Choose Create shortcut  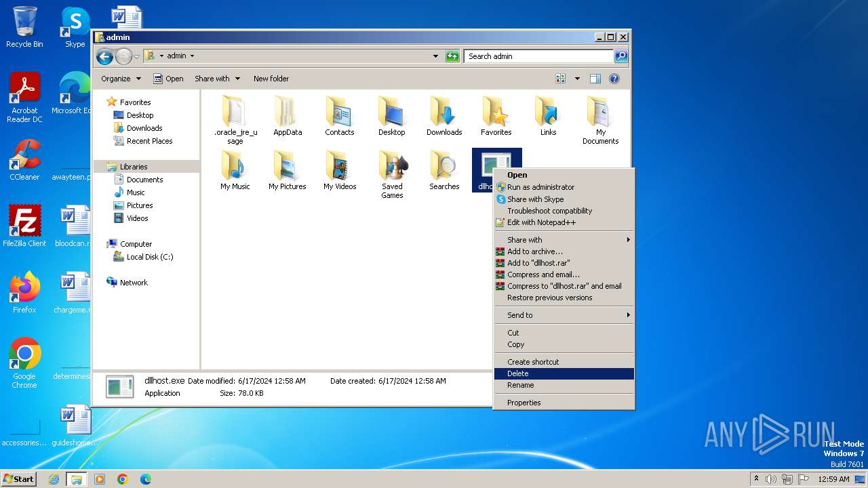pyautogui.click(x=564, y=362)
